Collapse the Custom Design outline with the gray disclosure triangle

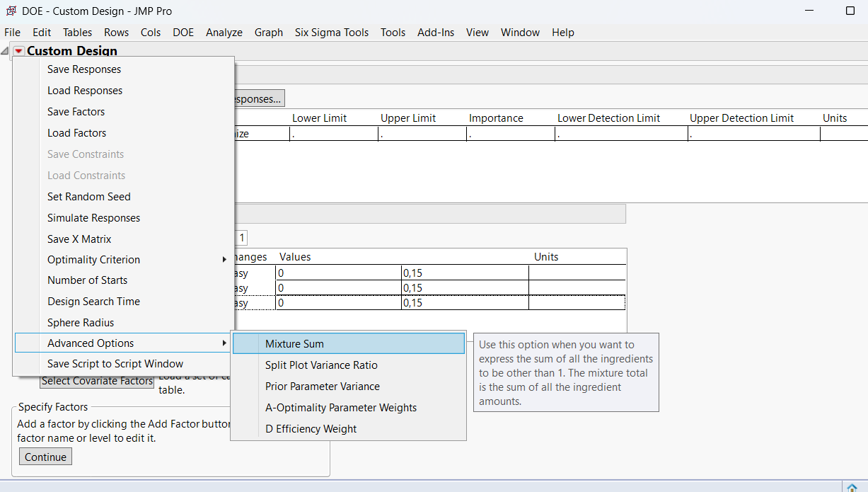6,51
